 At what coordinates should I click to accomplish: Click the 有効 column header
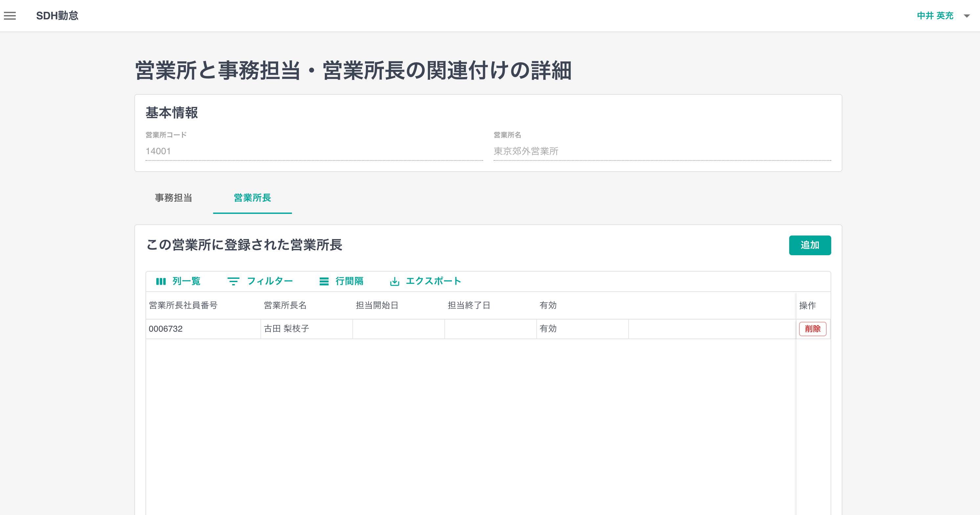[x=548, y=305]
